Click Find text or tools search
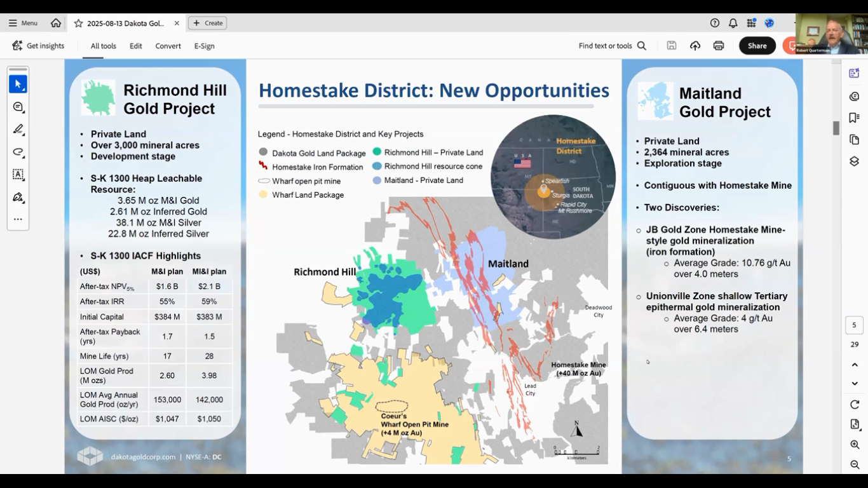Screen dimensions: 868x488 pyautogui.click(x=613, y=46)
